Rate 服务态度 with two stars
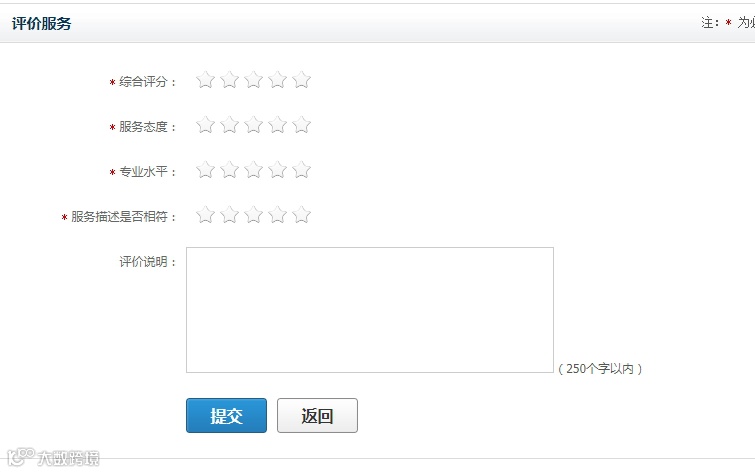755x473 pixels. coord(229,125)
